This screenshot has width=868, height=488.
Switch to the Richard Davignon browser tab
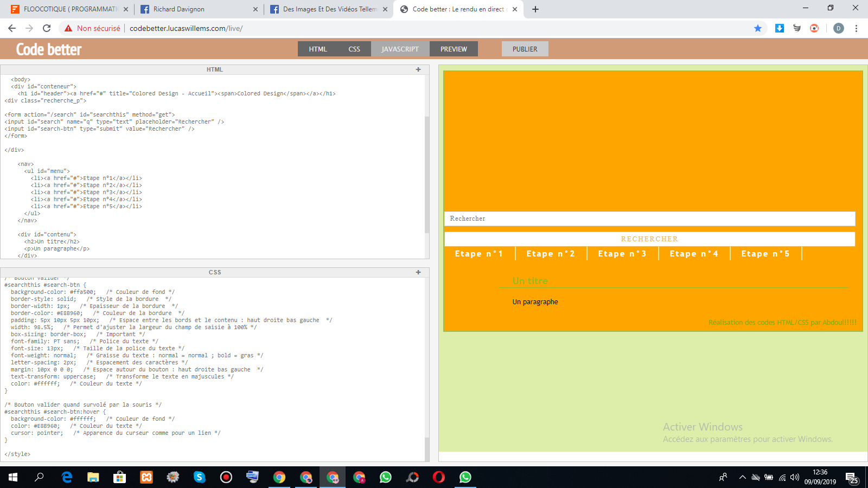(198, 9)
